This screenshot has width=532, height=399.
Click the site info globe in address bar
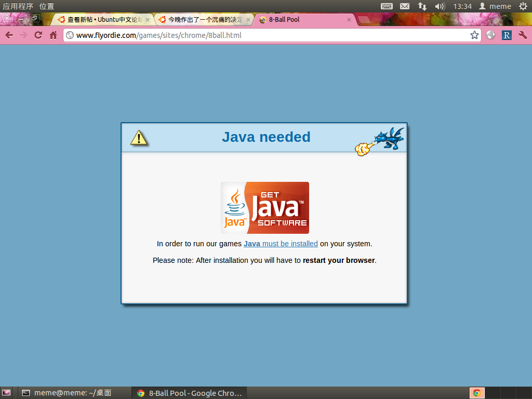(x=70, y=35)
